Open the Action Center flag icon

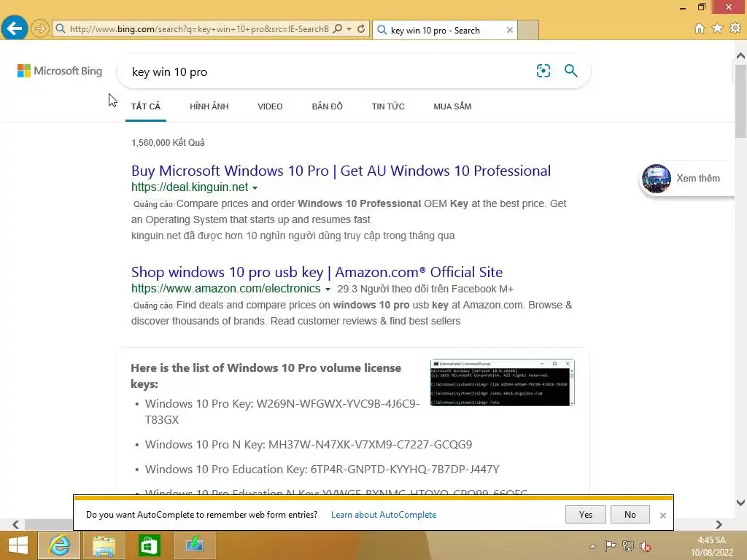(610, 545)
